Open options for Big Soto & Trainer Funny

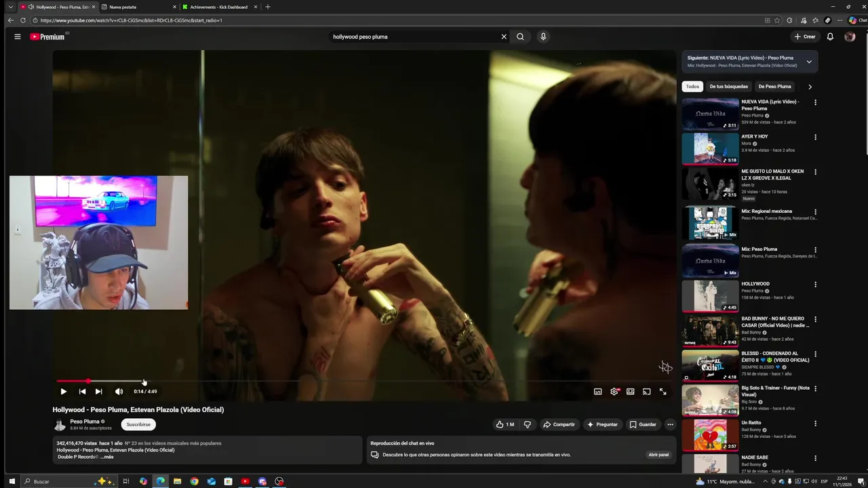point(815,389)
